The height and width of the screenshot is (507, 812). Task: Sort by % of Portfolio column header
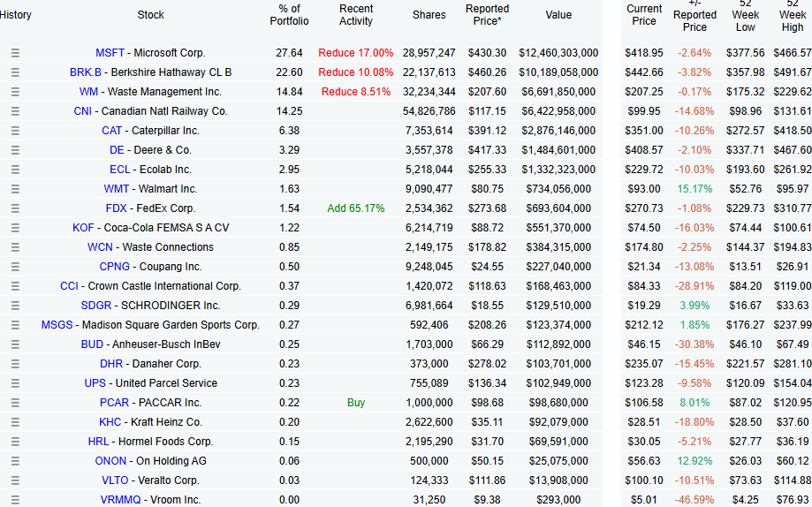289,15
